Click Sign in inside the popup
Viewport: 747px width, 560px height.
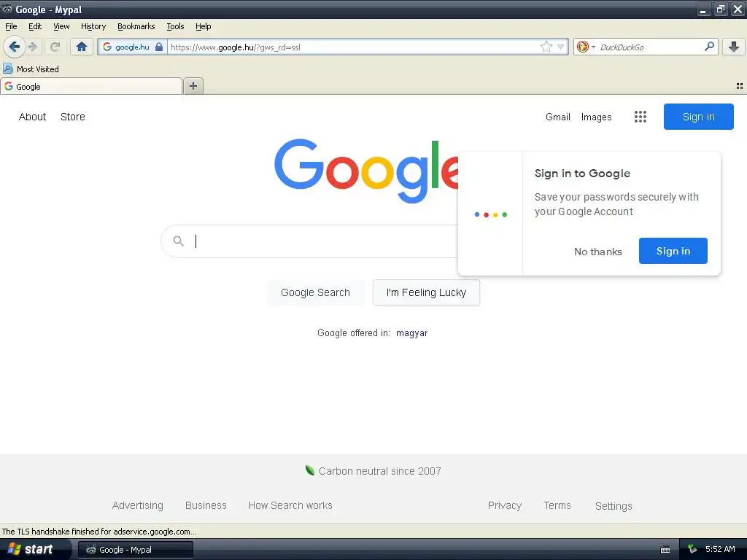coord(673,251)
